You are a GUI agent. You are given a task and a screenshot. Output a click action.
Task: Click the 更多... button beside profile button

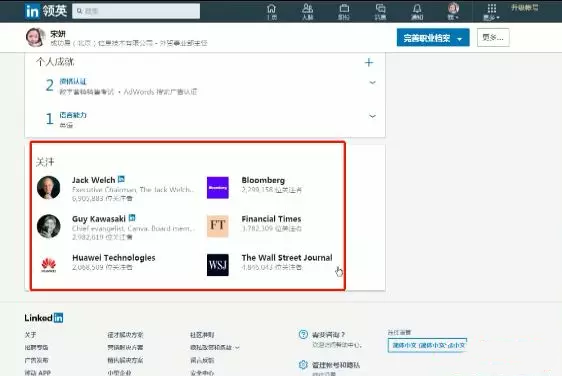pos(493,37)
